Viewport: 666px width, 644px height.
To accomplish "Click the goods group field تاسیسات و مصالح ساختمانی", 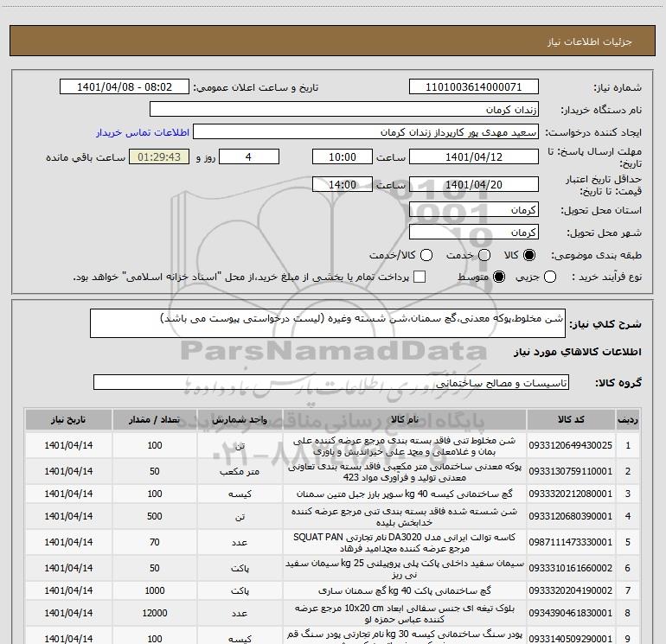I will 331,382.
